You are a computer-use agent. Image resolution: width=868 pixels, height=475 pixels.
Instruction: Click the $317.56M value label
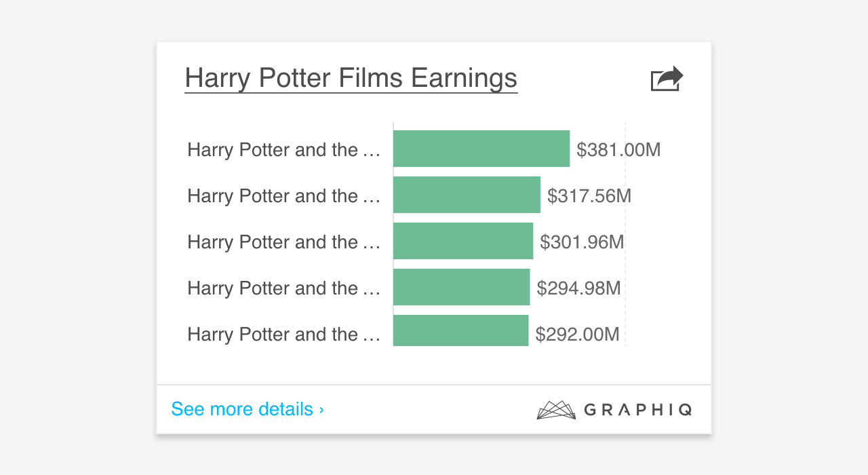coord(589,196)
